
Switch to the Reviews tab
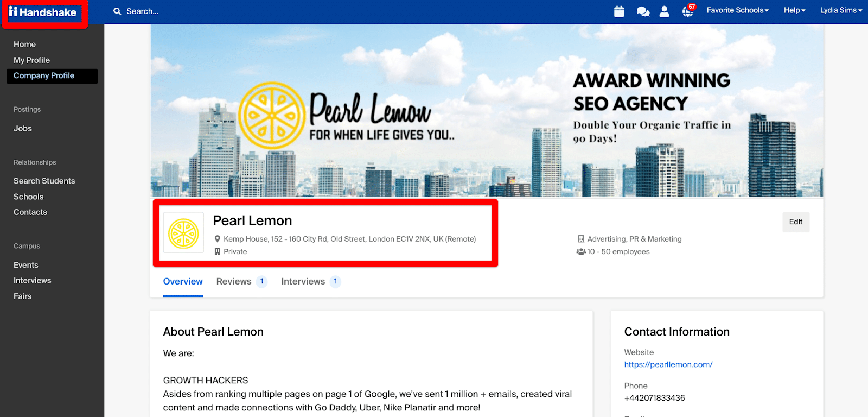point(241,281)
